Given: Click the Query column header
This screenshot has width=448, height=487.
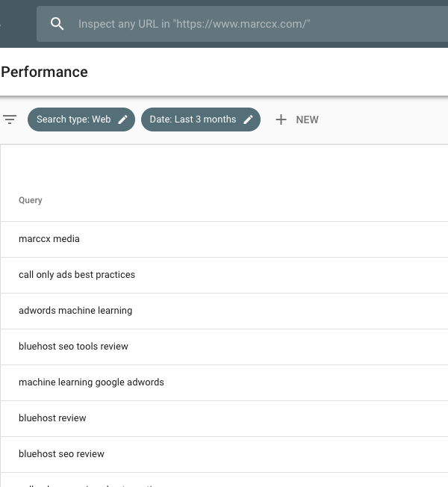Looking at the screenshot, I should coord(31,200).
